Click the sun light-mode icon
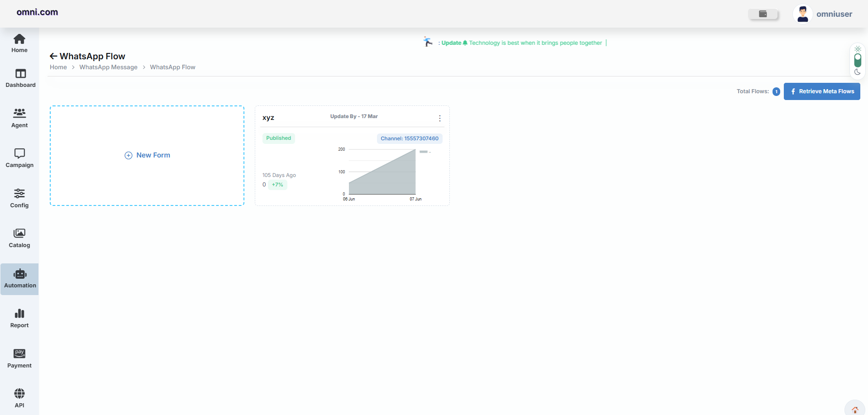 coord(858,49)
